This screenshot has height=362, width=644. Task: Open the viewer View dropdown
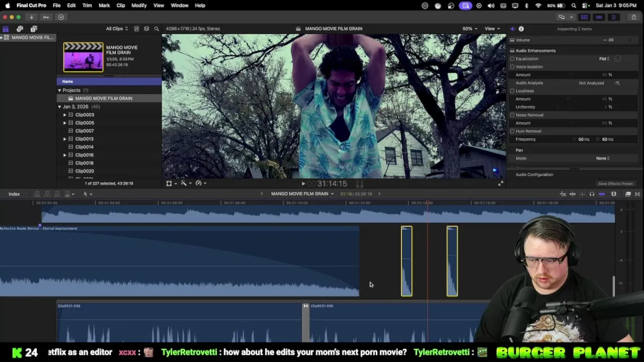pos(492,29)
